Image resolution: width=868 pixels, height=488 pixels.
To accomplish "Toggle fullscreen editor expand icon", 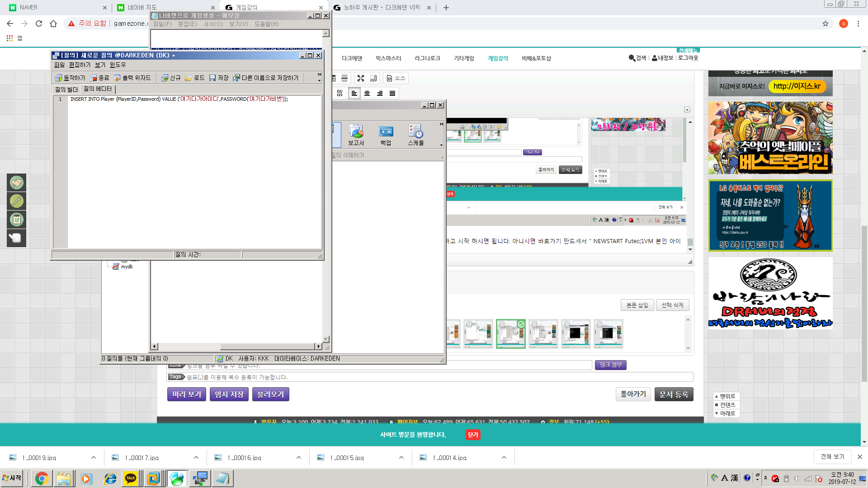I will (361, 78).
